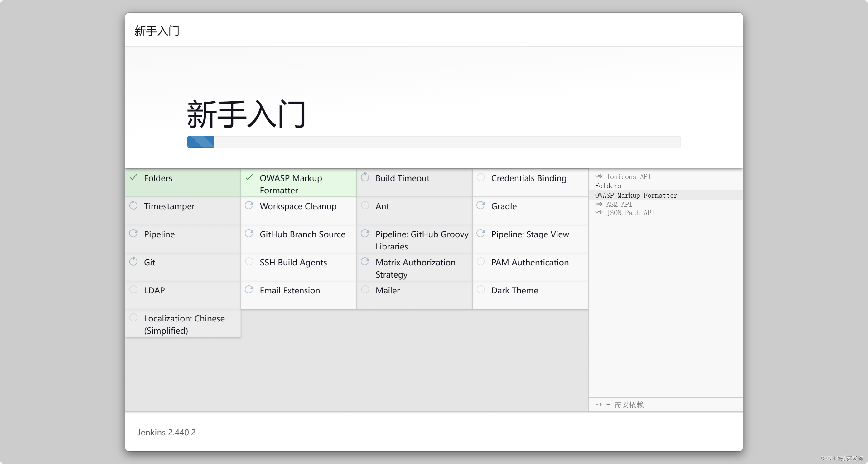Select the Timestamper plugin label
Image resolution: width=868 pixels, height=464 pixels.
(169, 206)
